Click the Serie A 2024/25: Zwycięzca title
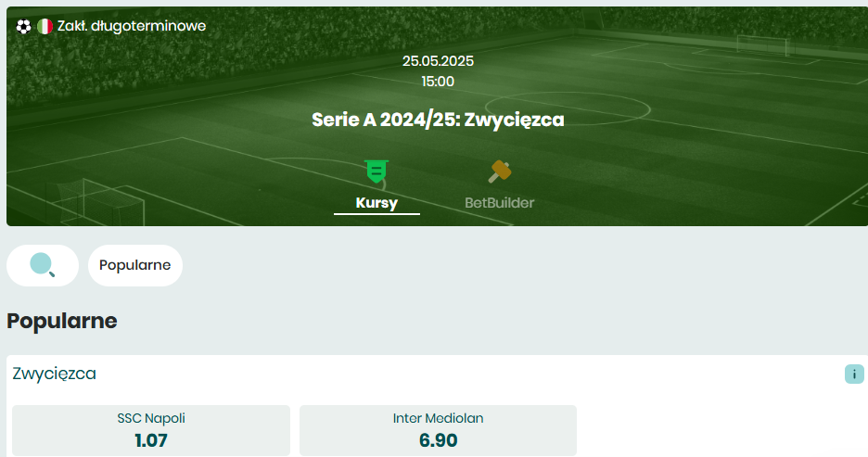 (x=438, y=120)
